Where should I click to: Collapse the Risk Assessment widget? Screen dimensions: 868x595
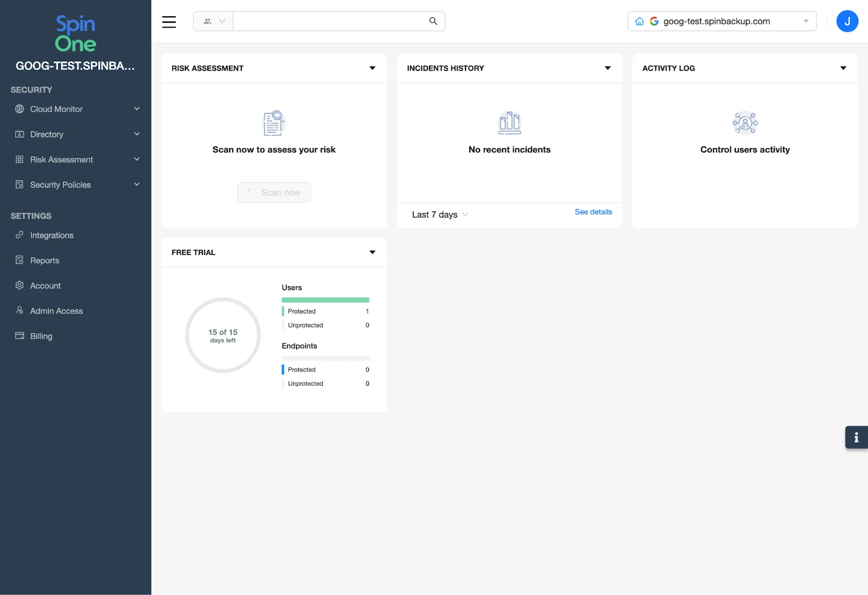373,68
